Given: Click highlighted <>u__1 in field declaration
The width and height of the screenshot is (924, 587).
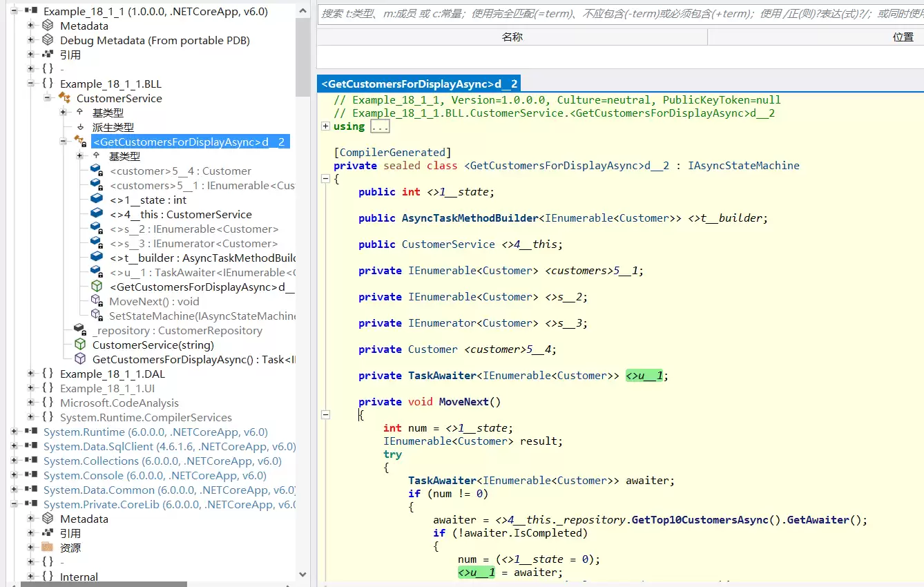Looking at the screenshot, I should pos(644,376).
